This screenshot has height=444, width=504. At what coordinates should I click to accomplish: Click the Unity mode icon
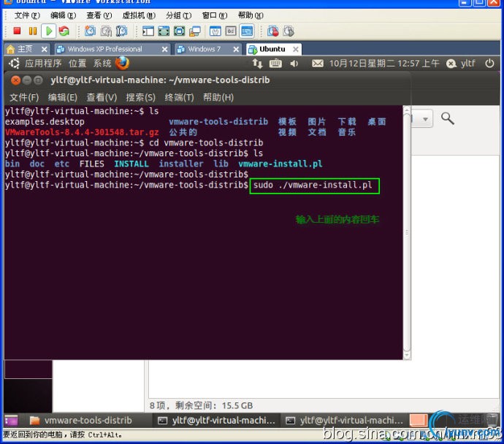coord(195,31)
